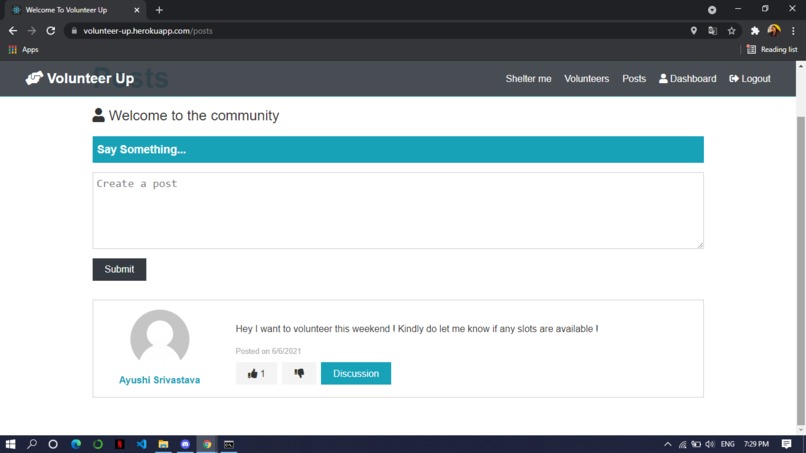This screenshot has width=806, height=453.
Task: Close the Welcome To Volunteer Up tab
Action: coord(137,10)
